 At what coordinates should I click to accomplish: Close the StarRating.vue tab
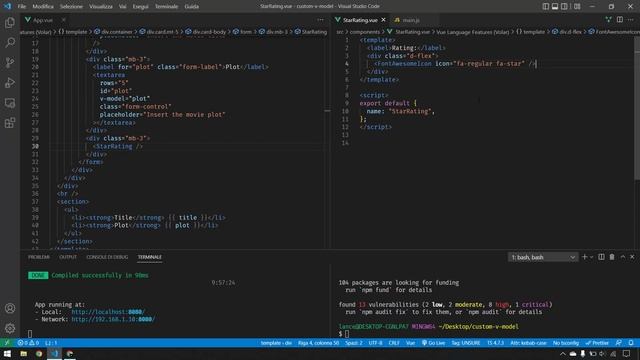point(383,20)
